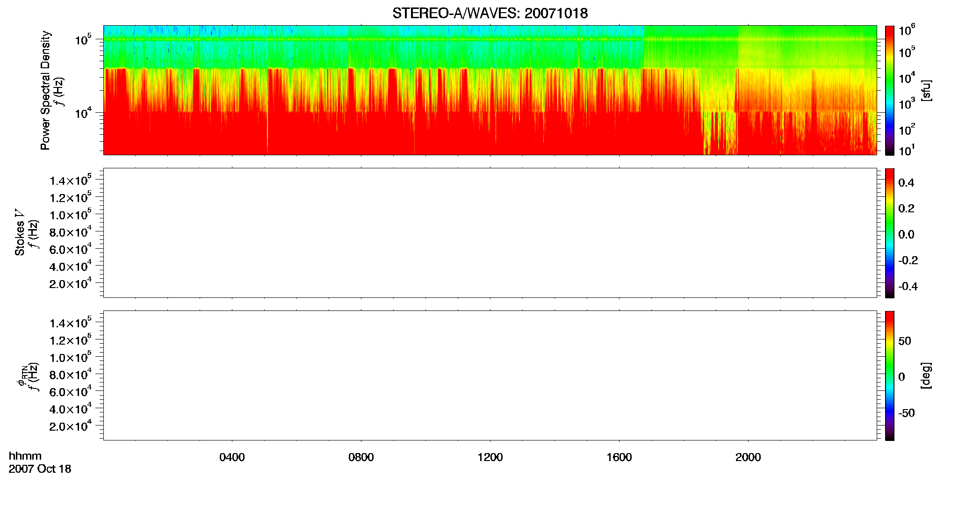
Task: Click the "-0.2" tick on Stokes V color bar
Action: [908, 260]
